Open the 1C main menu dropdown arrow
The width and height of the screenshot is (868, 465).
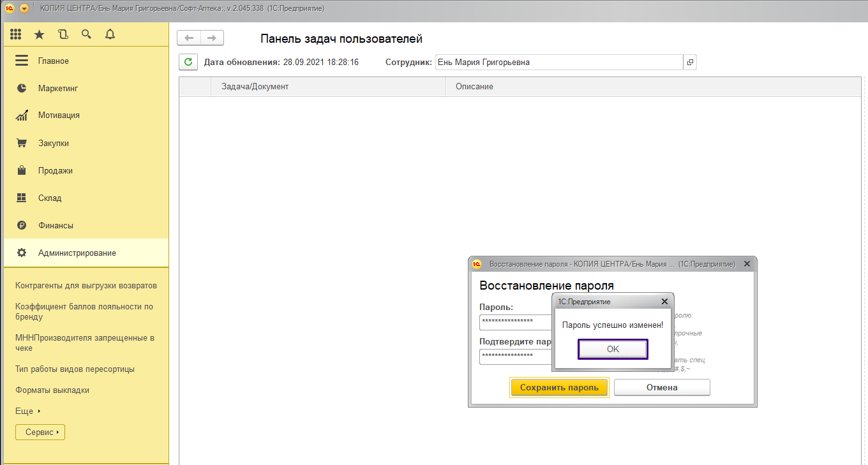coord(24,8)
